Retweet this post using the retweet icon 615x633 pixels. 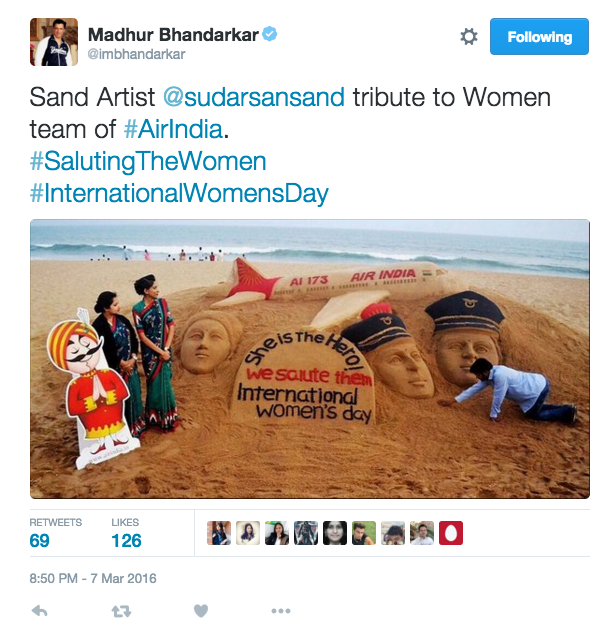pos(121,612)
